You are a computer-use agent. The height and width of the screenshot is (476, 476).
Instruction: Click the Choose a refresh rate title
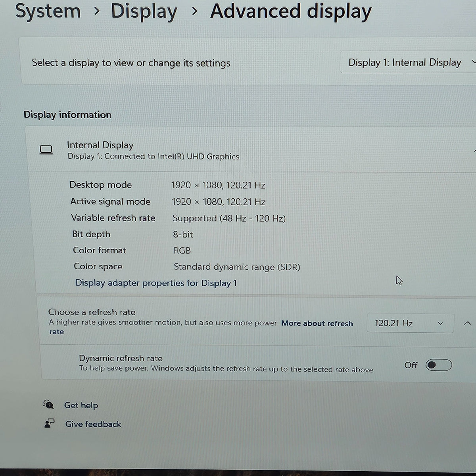point(92,312)
